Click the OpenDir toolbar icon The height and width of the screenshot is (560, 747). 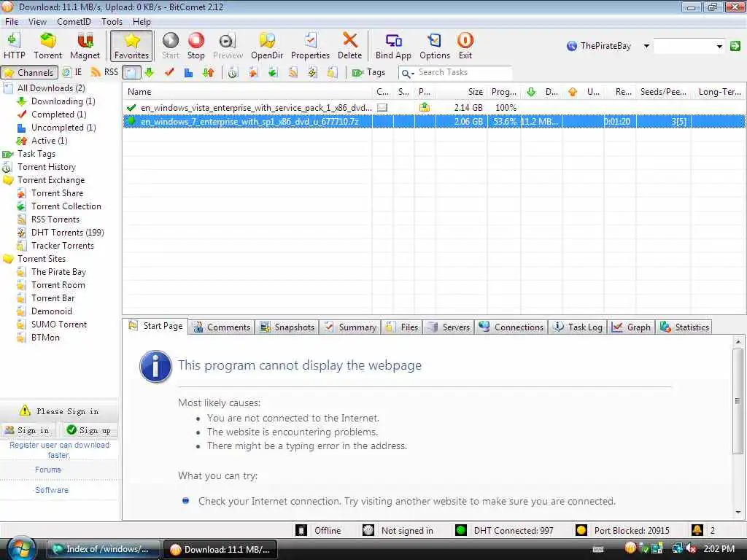tap(267, 46)
